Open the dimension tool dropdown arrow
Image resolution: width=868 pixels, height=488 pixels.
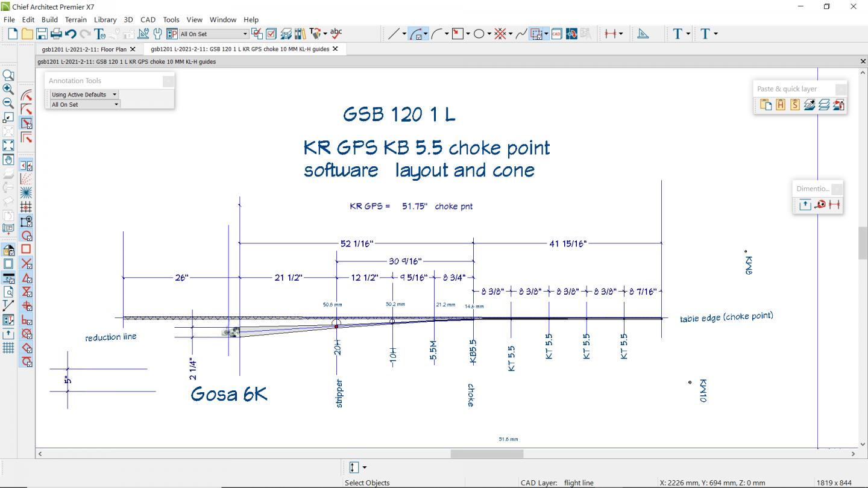tap(621, 34)
